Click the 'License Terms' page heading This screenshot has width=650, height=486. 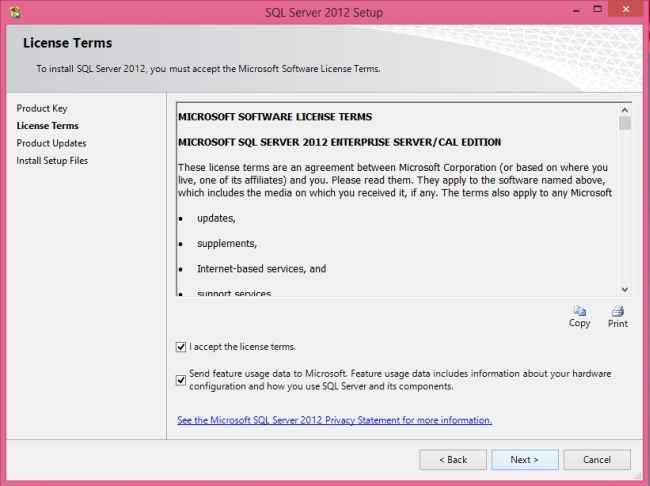coord(68,43)
